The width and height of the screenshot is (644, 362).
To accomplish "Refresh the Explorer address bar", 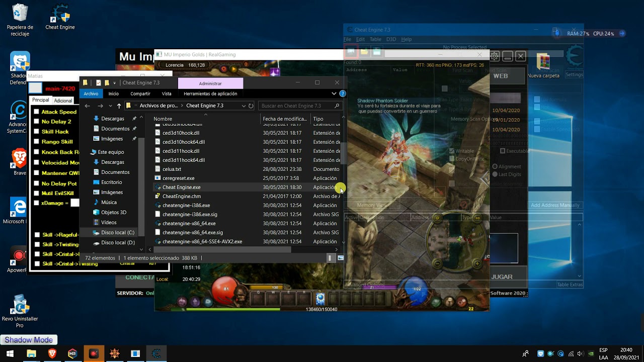I will 251,106.
